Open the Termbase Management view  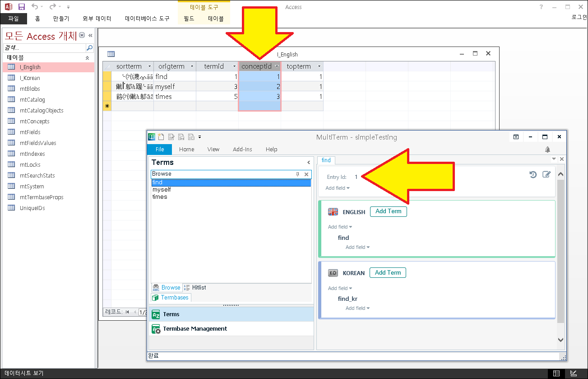231,329
